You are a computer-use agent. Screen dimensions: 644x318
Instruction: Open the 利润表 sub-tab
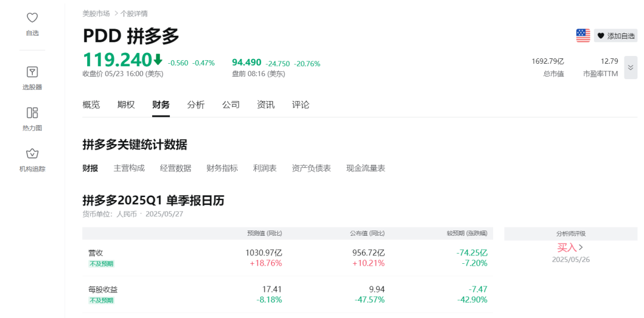pos(265,169)
